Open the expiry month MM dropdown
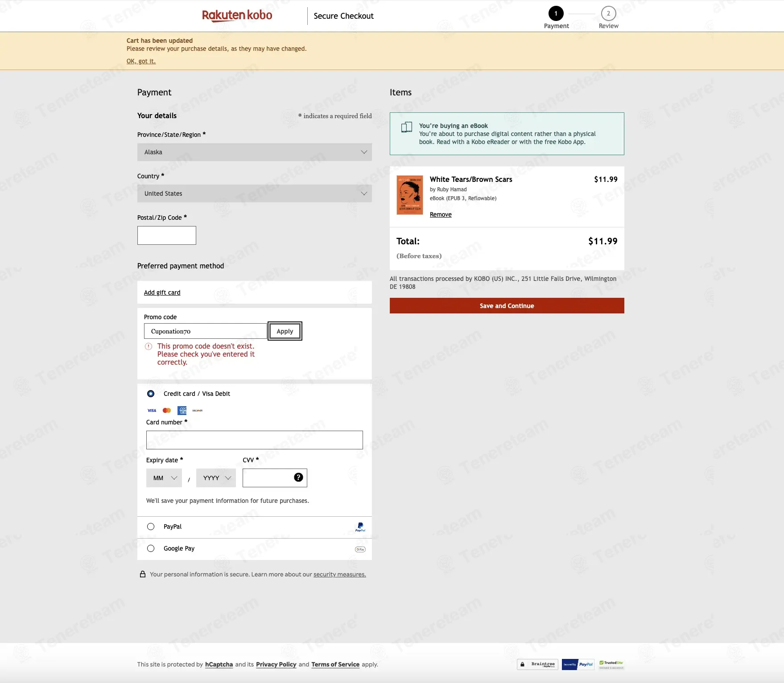784x683 pixels. point(164,478)
